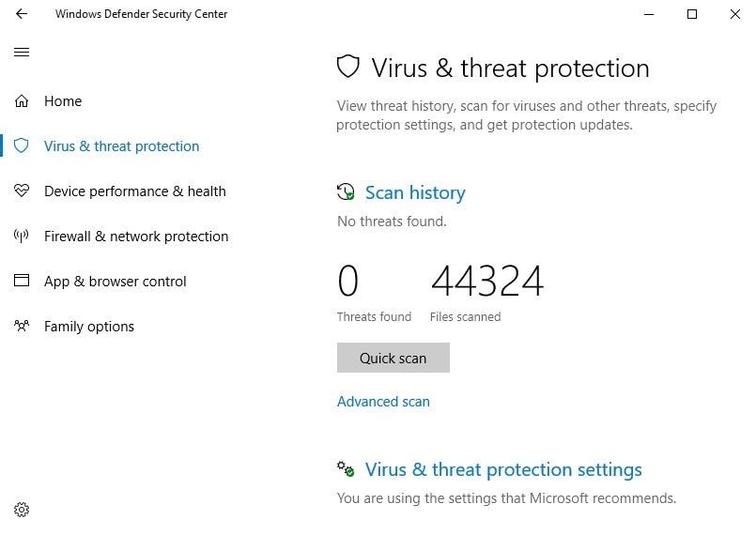Screen dimensions: 756x535
Task: Open the Home sidebar label
Action: click(63, 101)
